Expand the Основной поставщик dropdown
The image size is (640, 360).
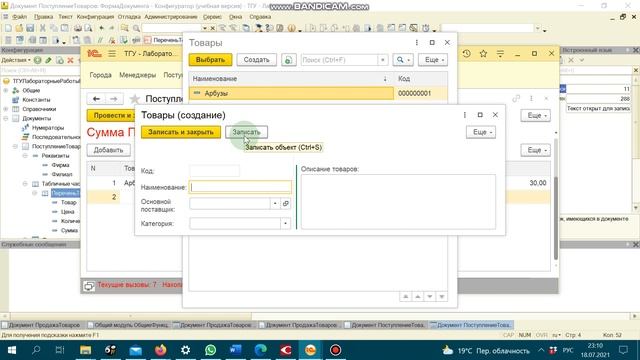(275, 203)
